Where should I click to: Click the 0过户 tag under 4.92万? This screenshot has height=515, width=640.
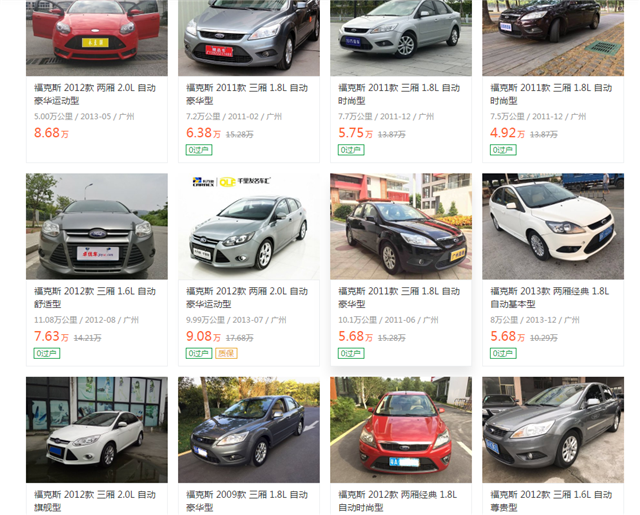pos(503,150)
